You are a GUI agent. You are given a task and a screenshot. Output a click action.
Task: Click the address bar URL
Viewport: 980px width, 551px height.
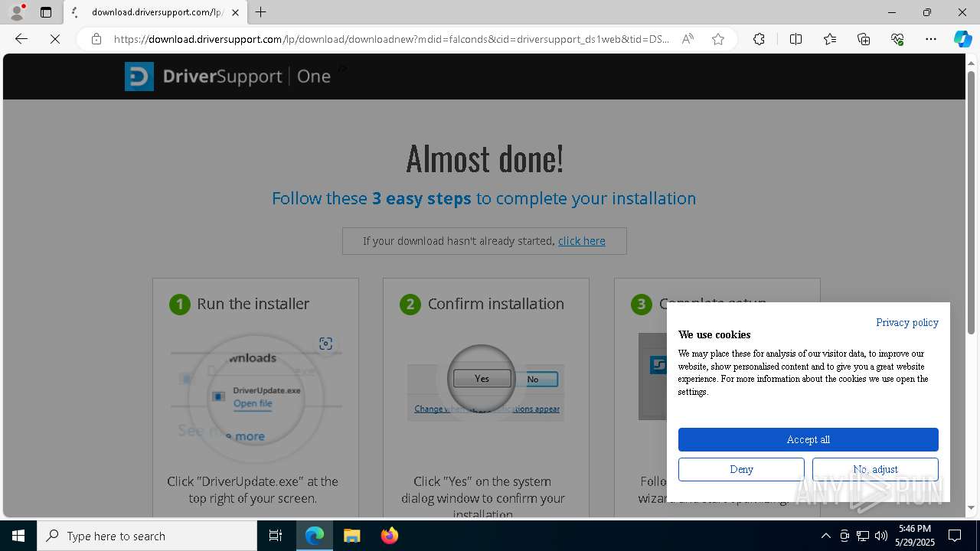pyautogui.click(x=391, y=39)
